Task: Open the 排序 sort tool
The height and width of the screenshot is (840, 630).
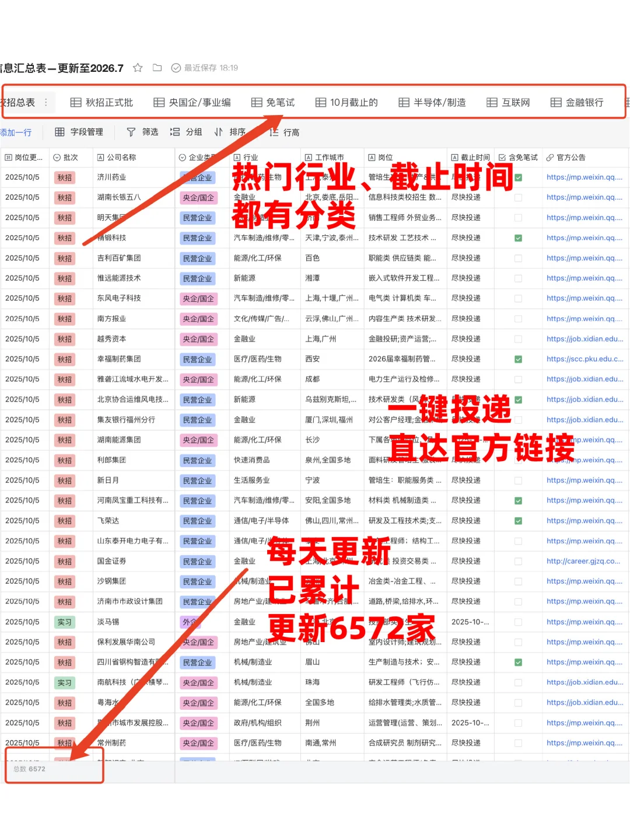Action: (x=230, y=132)
